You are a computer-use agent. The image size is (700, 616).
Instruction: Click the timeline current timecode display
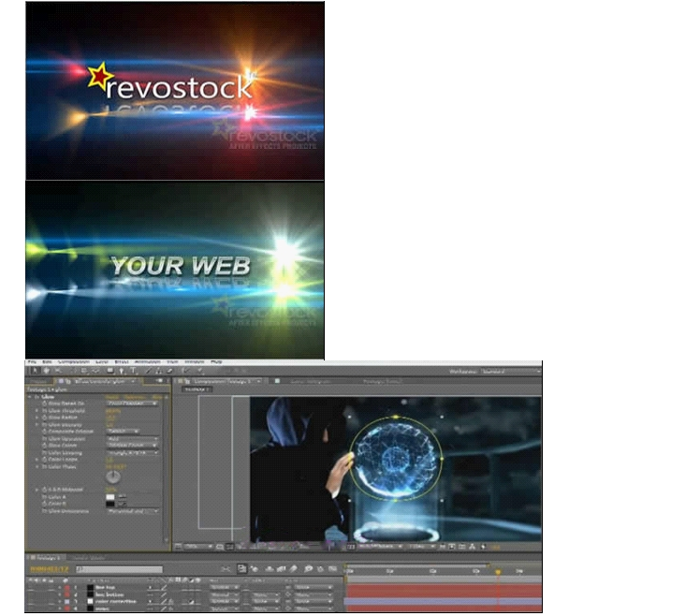(49, 569)
